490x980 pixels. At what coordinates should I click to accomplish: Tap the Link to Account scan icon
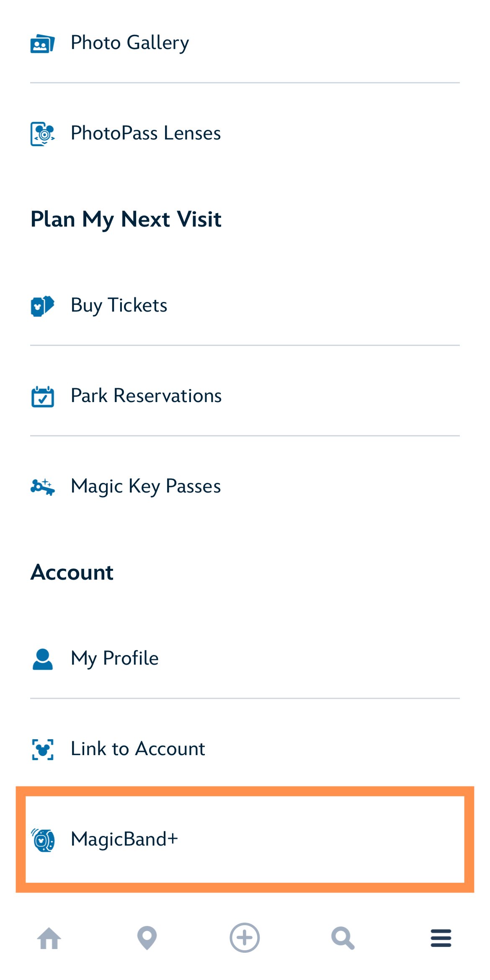tap(42, 749)
